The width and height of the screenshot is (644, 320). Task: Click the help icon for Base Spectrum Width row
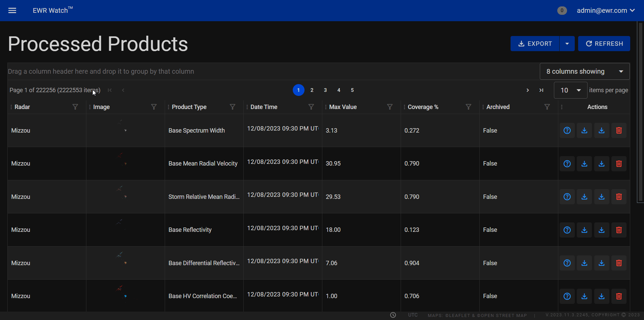point(567,131)
